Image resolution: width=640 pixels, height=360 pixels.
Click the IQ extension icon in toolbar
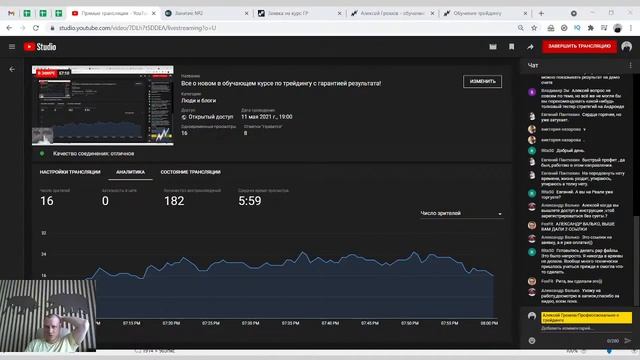click(577, 28)
